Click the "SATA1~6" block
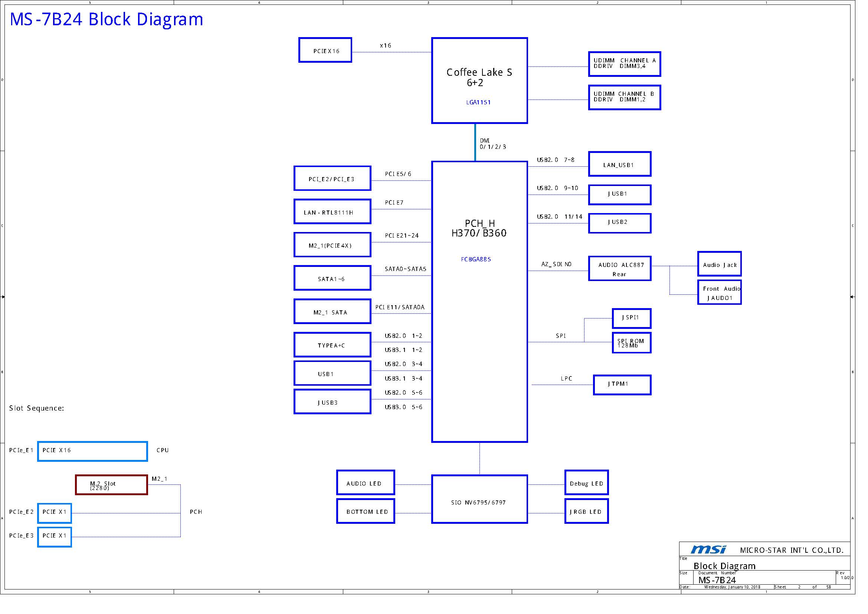The width and height of the screenshot is (868, 614). click(332, 278)
